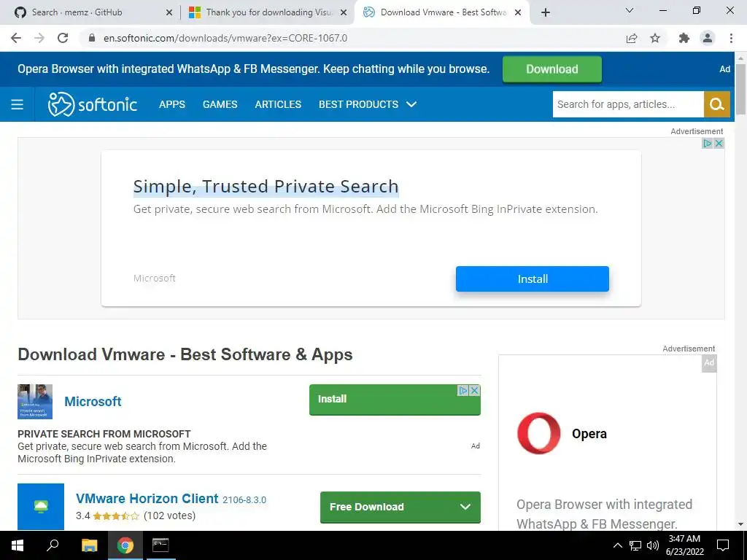Image resolution: width=747 pixels, height=560 pixels.
Task: Click the Microsoft ad thumbnail image
Action: (x=35, y=402)
